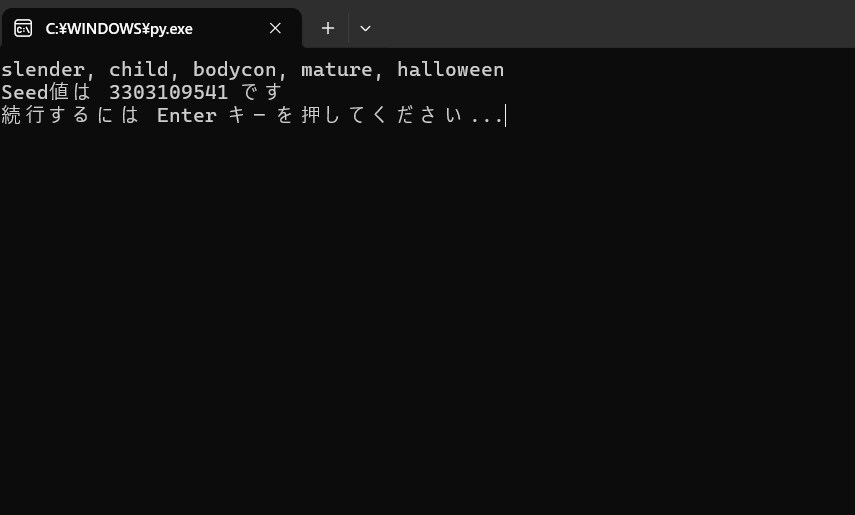Expand the new-tab profile dropdown chevron
The width and height of the screenshot is (855, 515).
click(x=365, y=28)
